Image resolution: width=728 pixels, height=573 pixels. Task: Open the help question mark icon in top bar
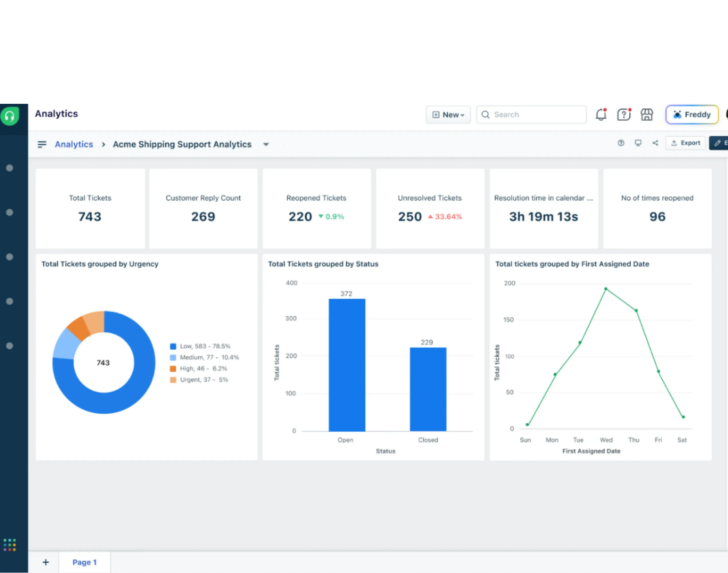click(x=623, y=115)
